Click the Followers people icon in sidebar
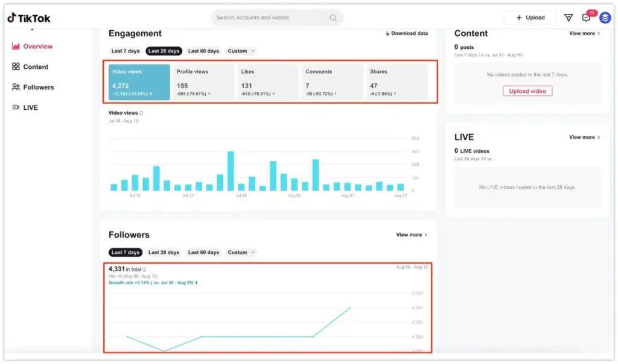Image resolution: width=618 pixels, height=364 pixels. [x=16, y=87]
